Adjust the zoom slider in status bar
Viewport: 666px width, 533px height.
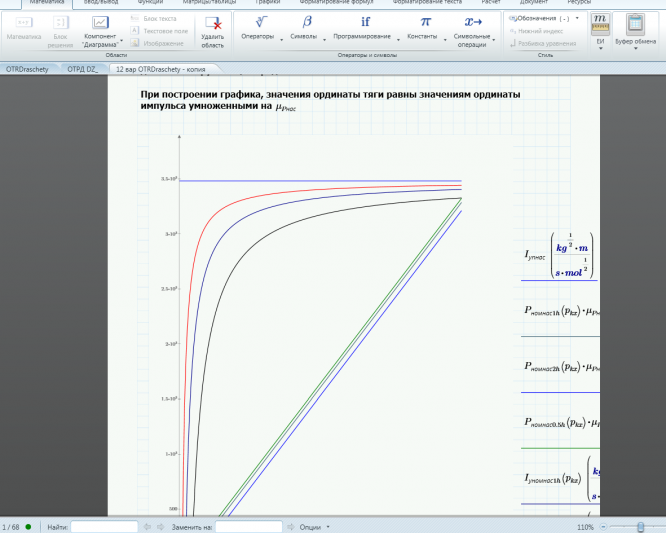(639, 526)
